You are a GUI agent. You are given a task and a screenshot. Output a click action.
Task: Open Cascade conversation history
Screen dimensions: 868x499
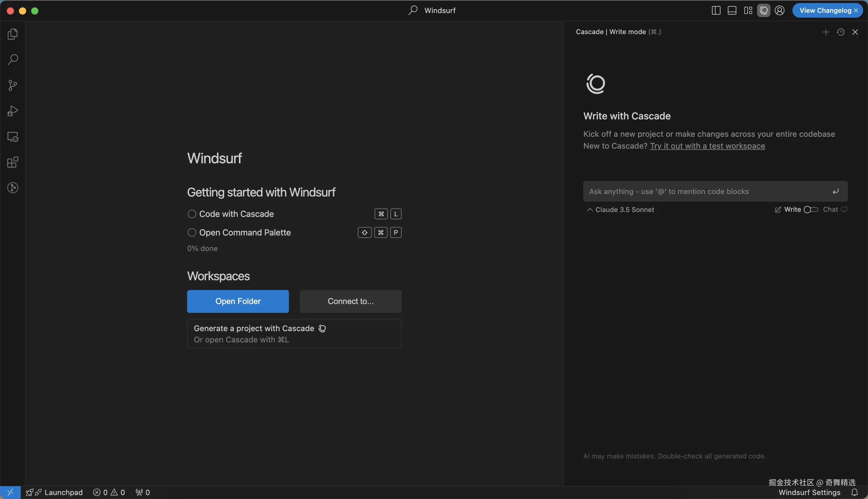pyautogui.click(x=841, y=32)
